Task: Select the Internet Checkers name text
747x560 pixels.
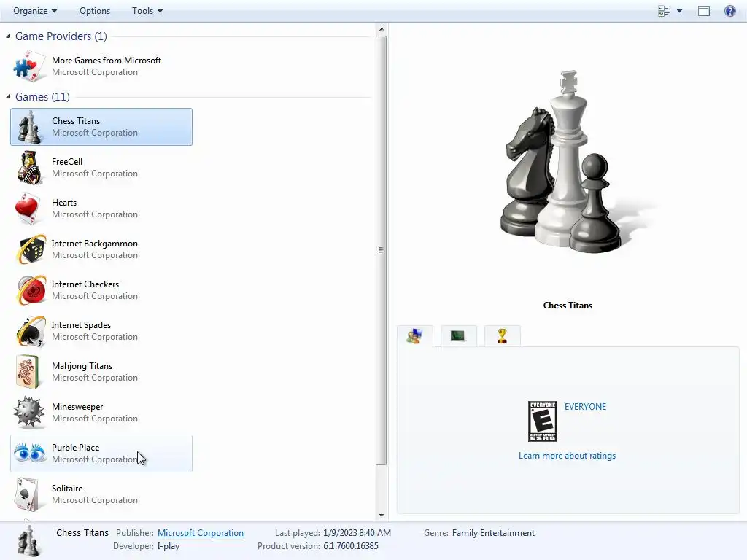Action: click(85, 284)
